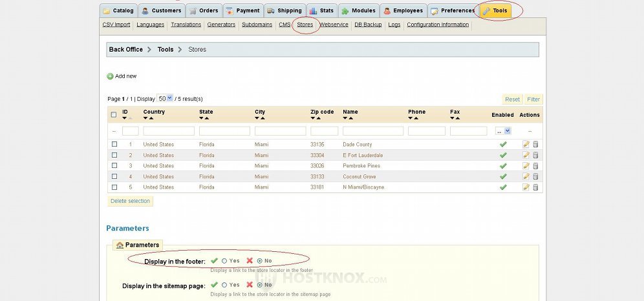The height and width of the screenshot is (301, 644).
Task: Sort Zip code column descending arrow
Action: pos(313,118)
